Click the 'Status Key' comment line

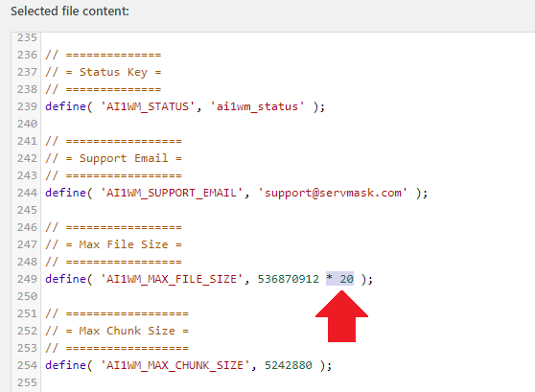click(103, 72)
